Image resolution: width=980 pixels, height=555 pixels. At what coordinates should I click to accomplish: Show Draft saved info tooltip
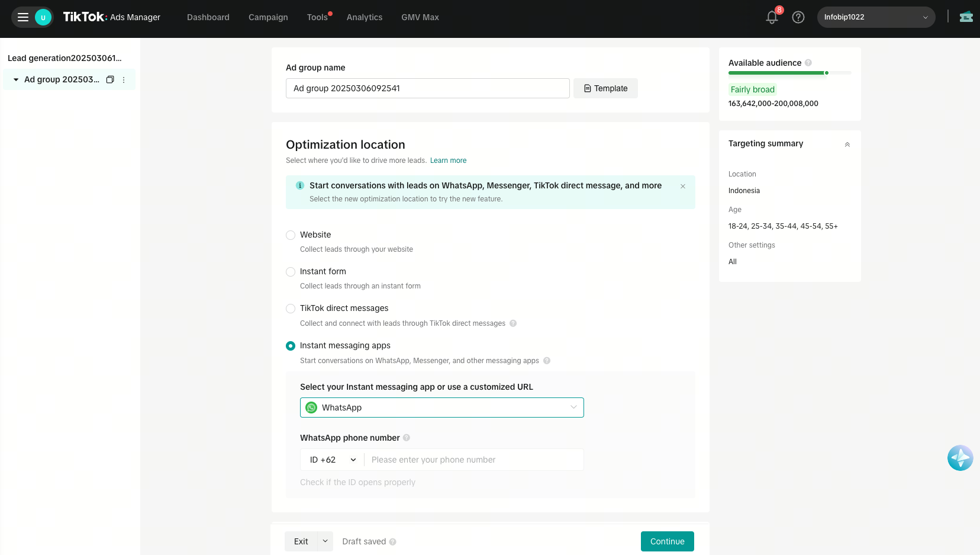click(x=393, y=542)
